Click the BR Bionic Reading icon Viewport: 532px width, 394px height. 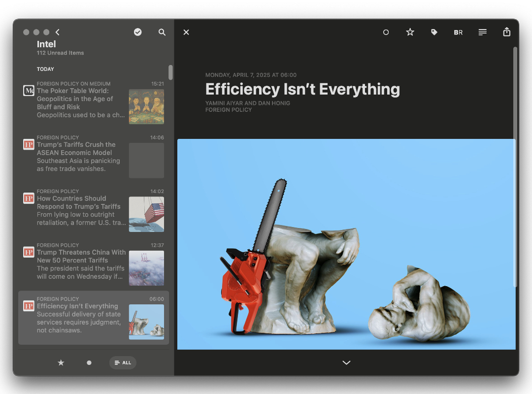(458, 32)
